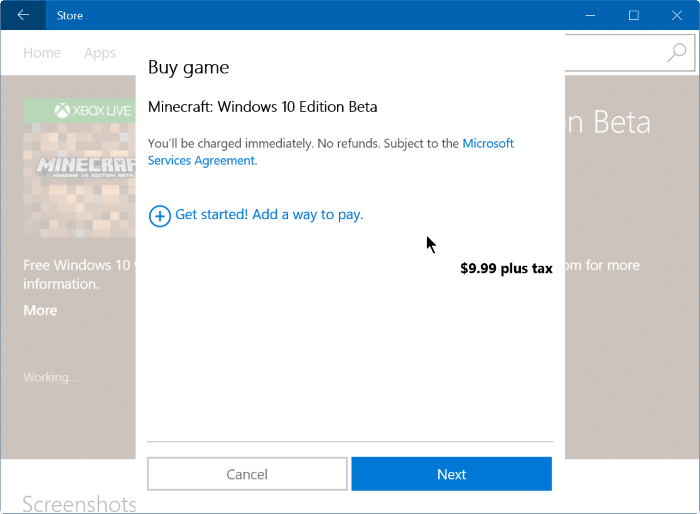The width and height of the screenshot is (700, 514).
Task: Open the Home tab in Store
Action: point(42,53)
